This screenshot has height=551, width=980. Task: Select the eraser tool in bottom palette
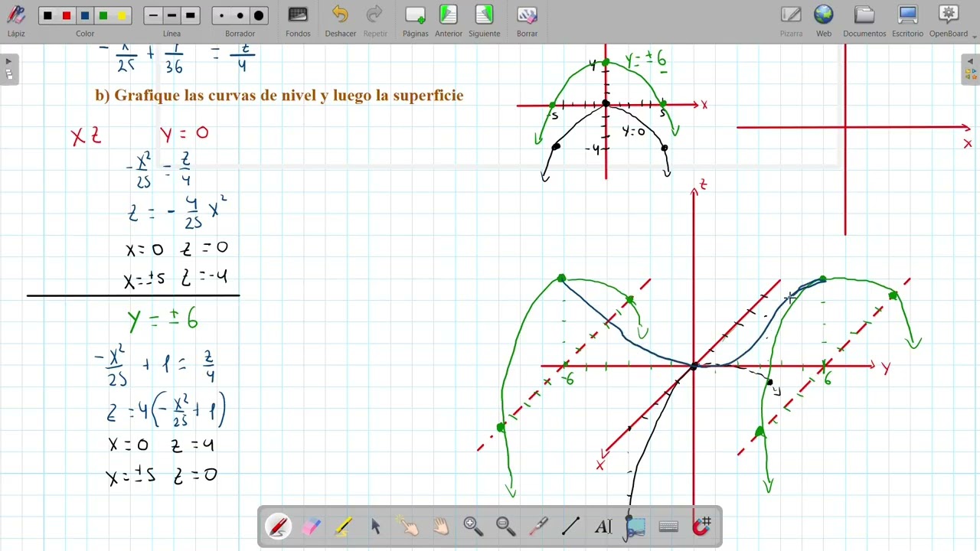click(x=312, y=527)
